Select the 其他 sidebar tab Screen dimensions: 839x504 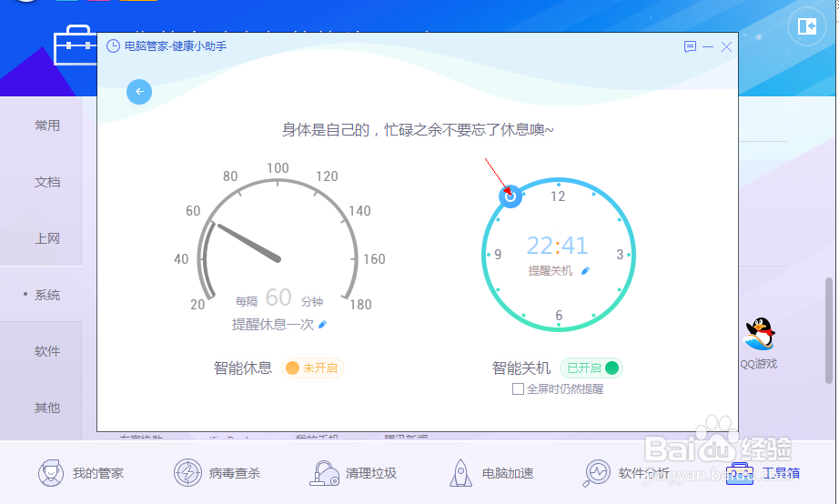(47, 408)
